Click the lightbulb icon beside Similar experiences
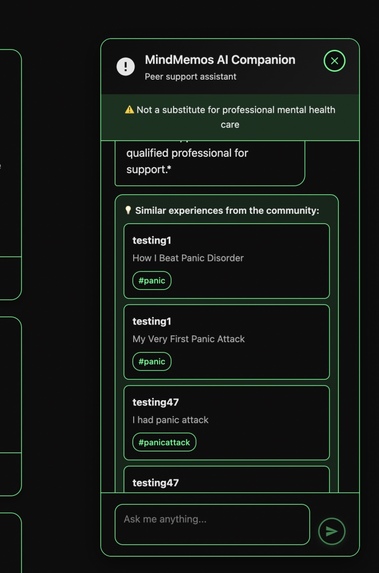Image resolution: width=379 pixels, height=573 pixels. coord(128,210)
